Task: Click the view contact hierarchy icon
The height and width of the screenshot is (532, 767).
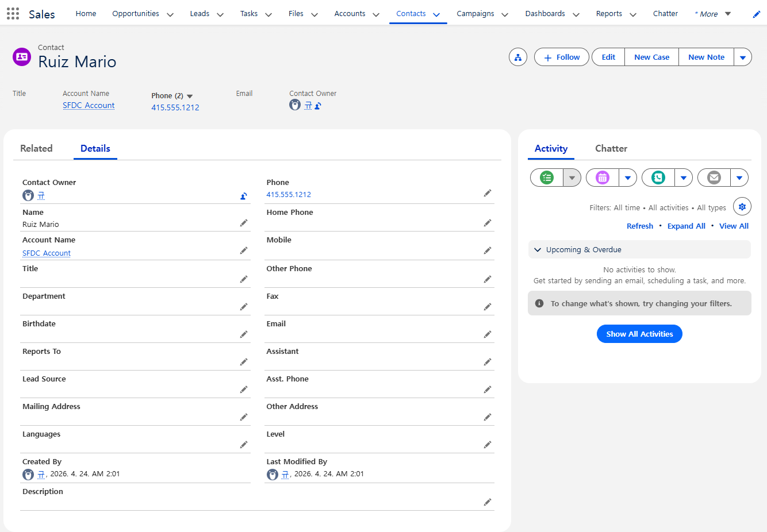Action: (517, 57)
